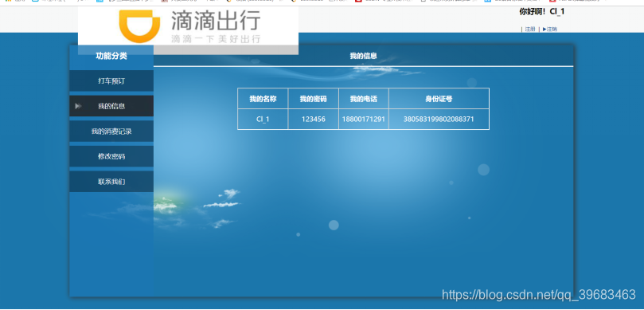Open the 联系我们 sidebar entry
This screenshot has width=644, height=310.
coord(111,182)
